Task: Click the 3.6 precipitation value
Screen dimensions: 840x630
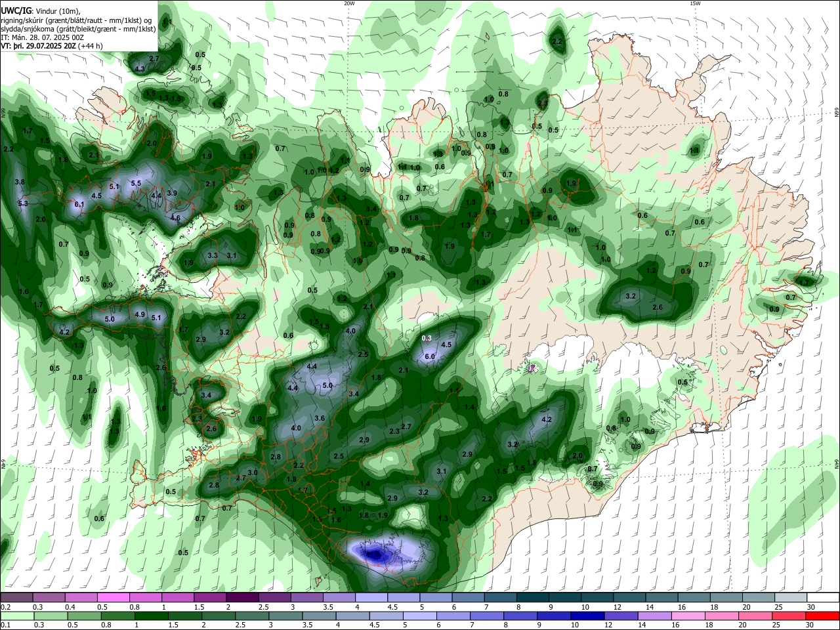Action: tap(320, 419)
